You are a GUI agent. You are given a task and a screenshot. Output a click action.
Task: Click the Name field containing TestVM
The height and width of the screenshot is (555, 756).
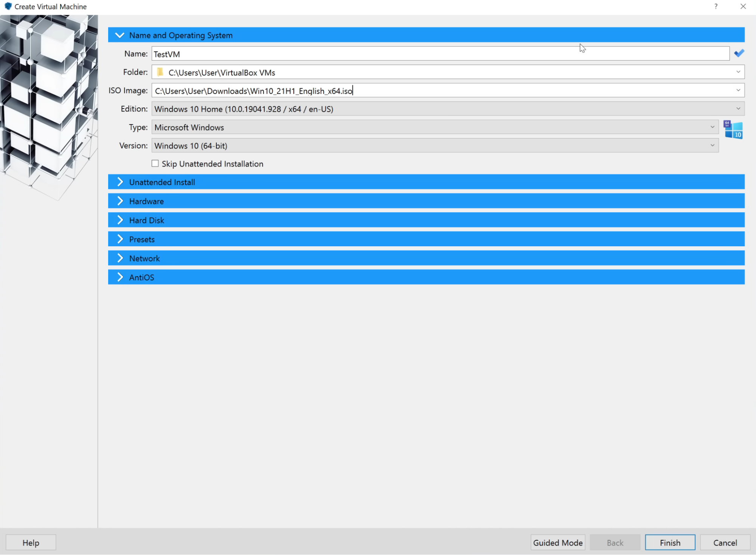[441, 54]
